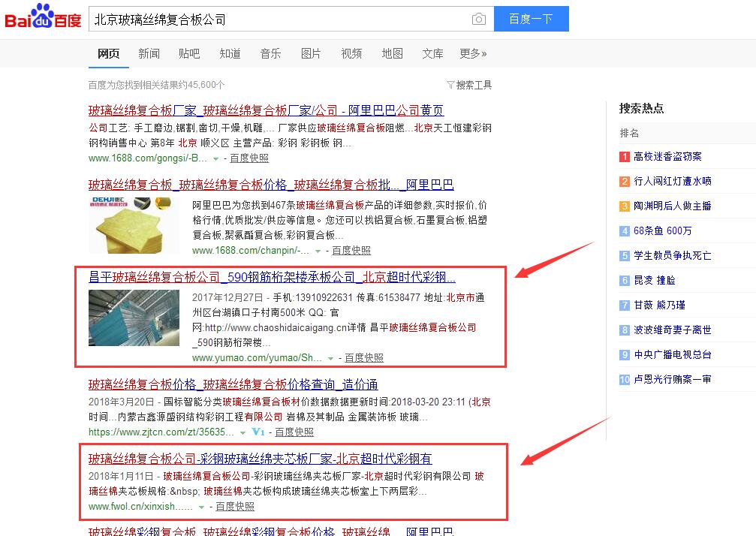Expand dropdown arrow next to www.yumao.com result

click(x=330, y=358)
